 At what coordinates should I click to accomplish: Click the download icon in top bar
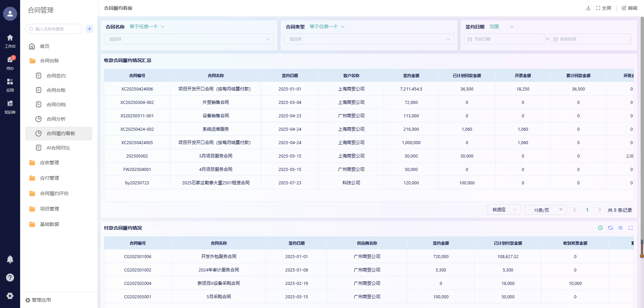pos(588,8)
